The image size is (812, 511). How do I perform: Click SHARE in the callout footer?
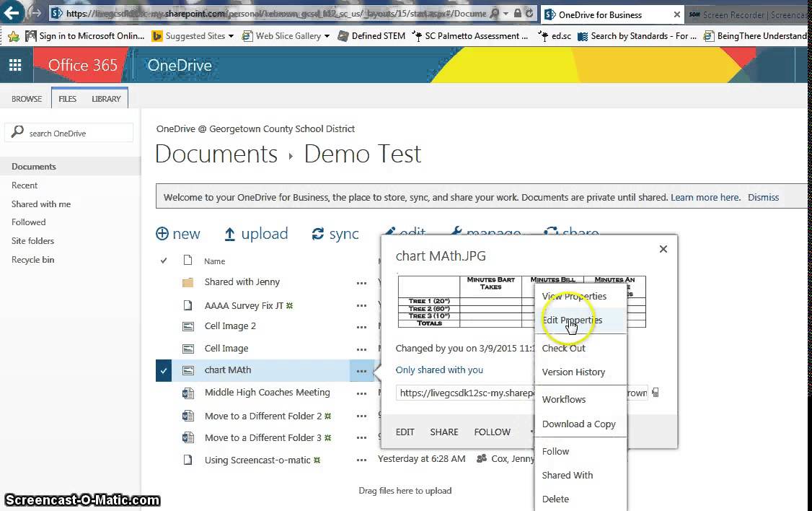443,432
